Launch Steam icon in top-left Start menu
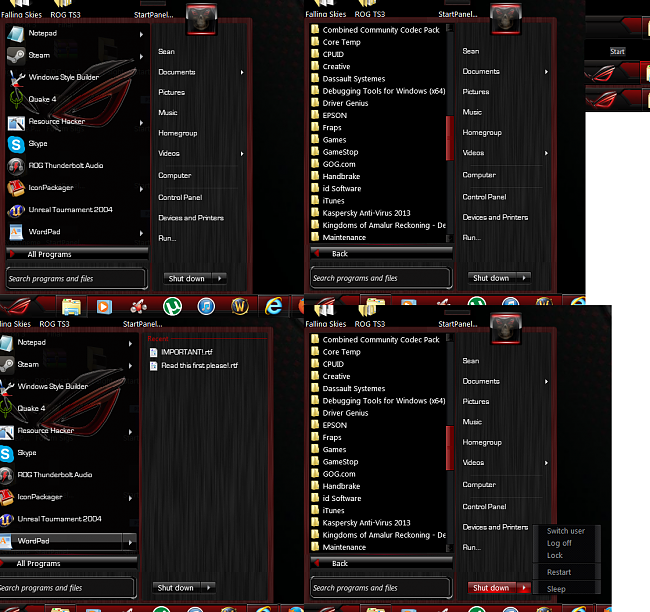 [x=16, y=56]
